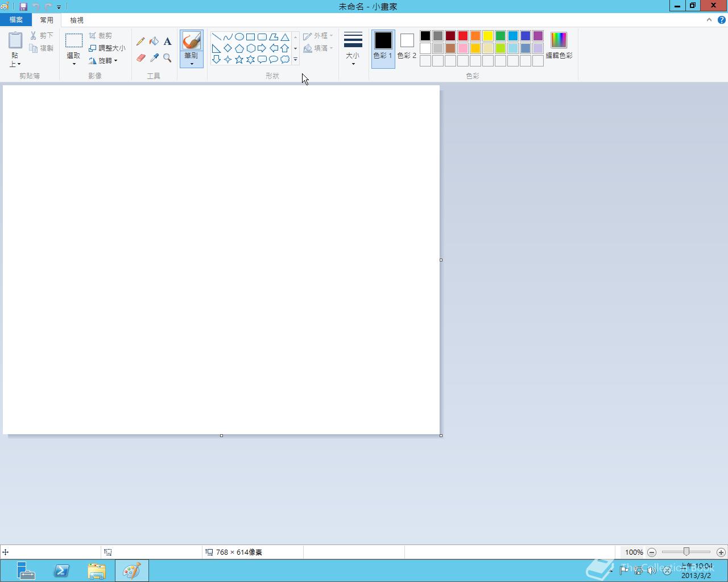The height and width of the screenshot is (582, 728).
Task: Select the rectangular selection tool
Action: point(73,40)
